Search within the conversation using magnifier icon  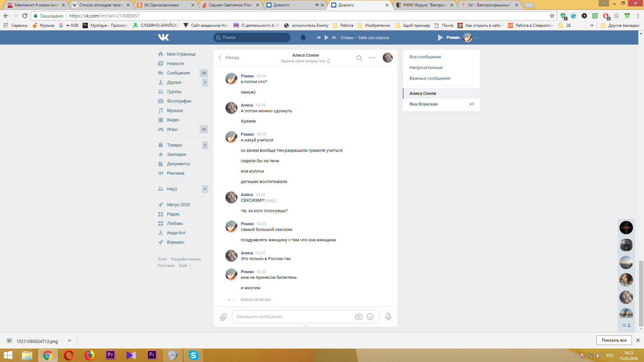(x=359, y=58)
